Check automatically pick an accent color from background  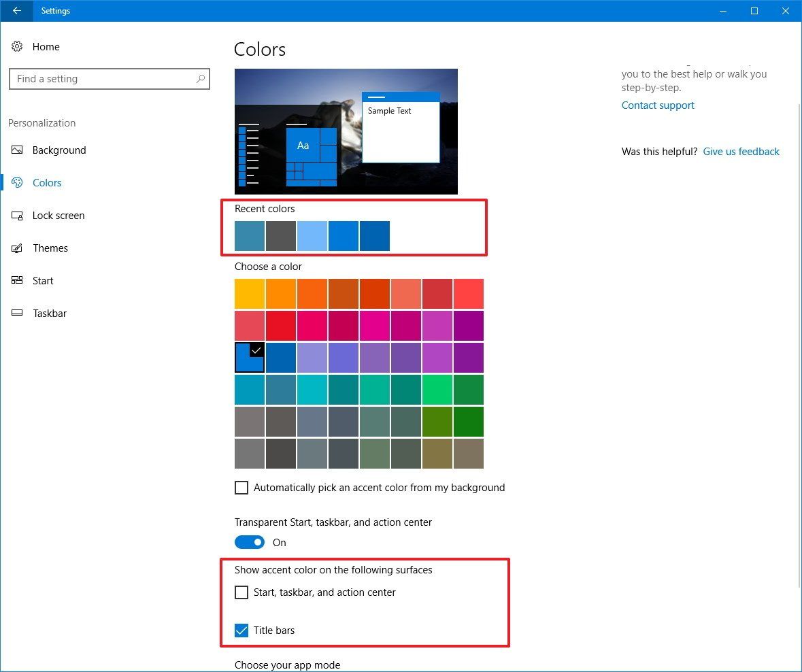pyautogui.click(x=241, y=488)
